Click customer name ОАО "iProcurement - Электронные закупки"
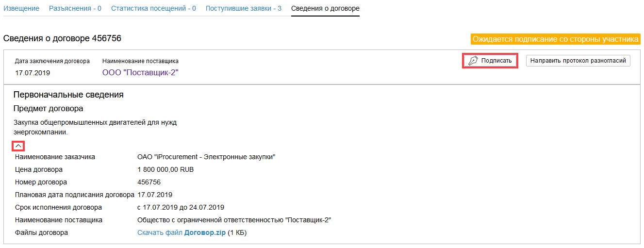Screen dimensions: 644x248 click(x=206, y=157)
